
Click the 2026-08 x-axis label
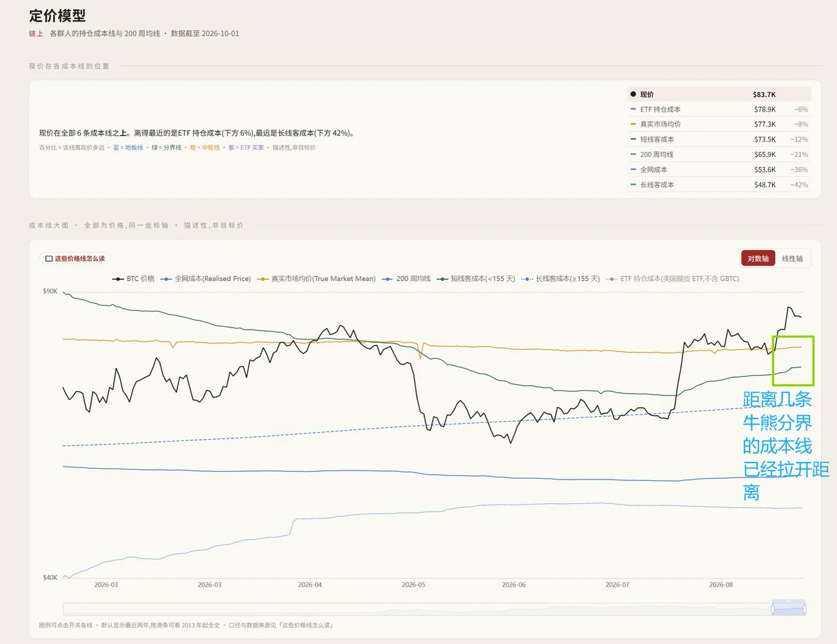[721, 585]
